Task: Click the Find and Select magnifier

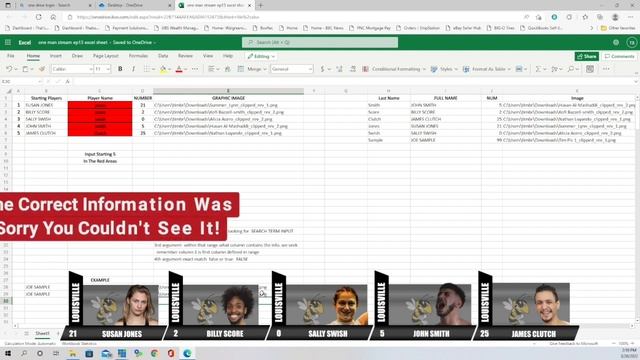Action: [571, 69]
